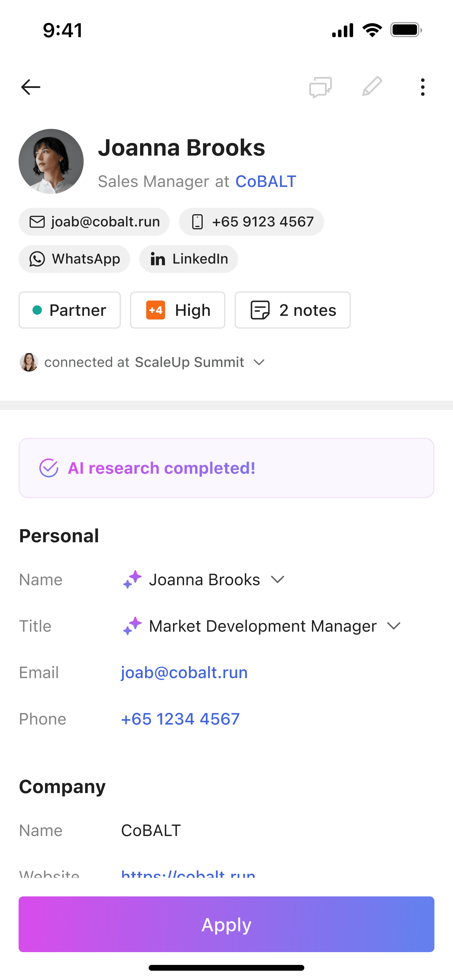The width and height of the screenshot is (453, 980).
Task: Tap the AI sparkle icon beside Name
Action: 132,579
